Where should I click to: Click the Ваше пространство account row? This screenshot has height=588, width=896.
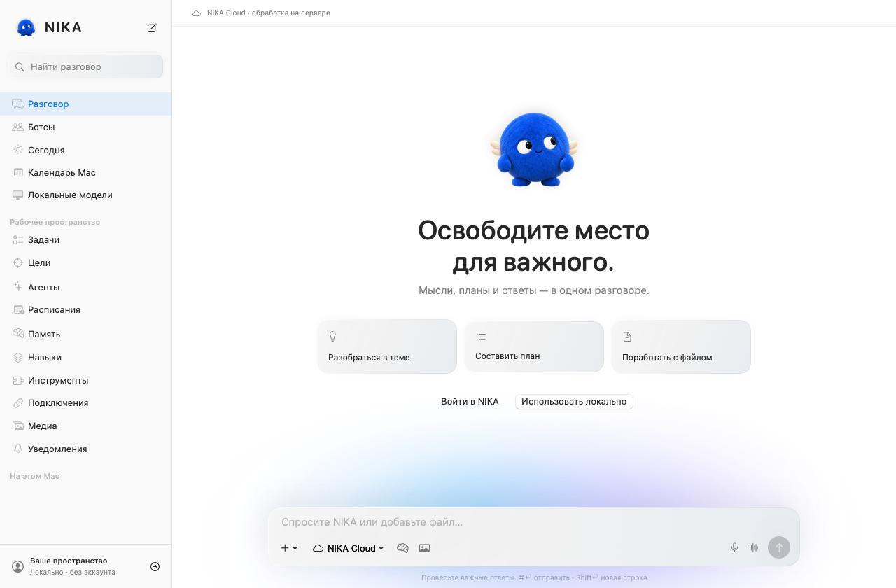[x=85, y=566]
